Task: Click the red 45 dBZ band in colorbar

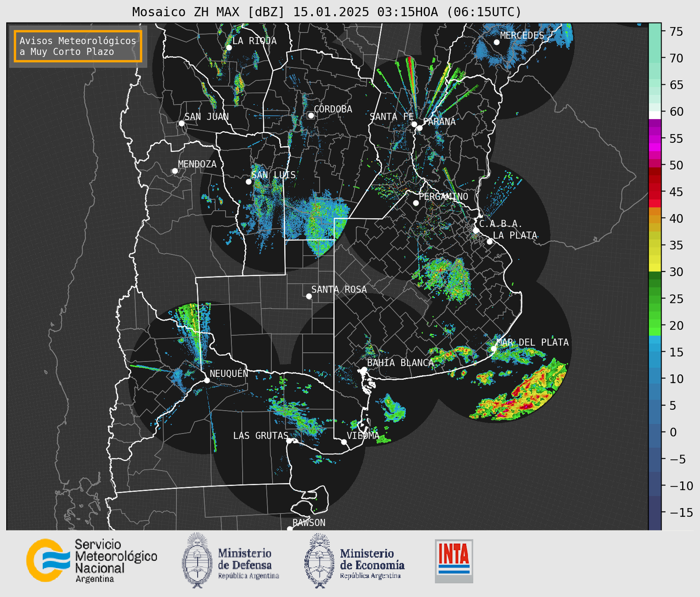Action: pos(655,192)
